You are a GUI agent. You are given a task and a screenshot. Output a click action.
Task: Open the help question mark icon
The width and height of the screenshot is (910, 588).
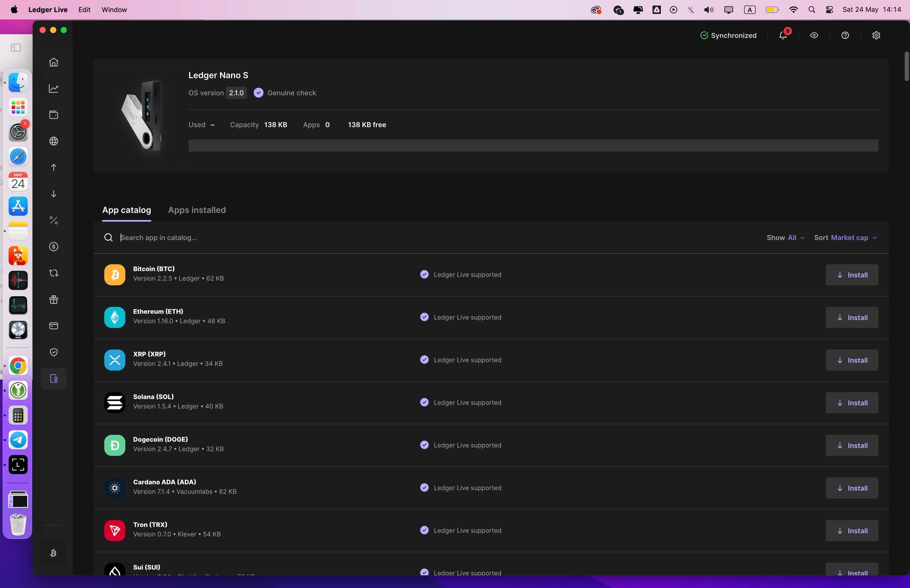pyautogui.click(x=845, y=35)
